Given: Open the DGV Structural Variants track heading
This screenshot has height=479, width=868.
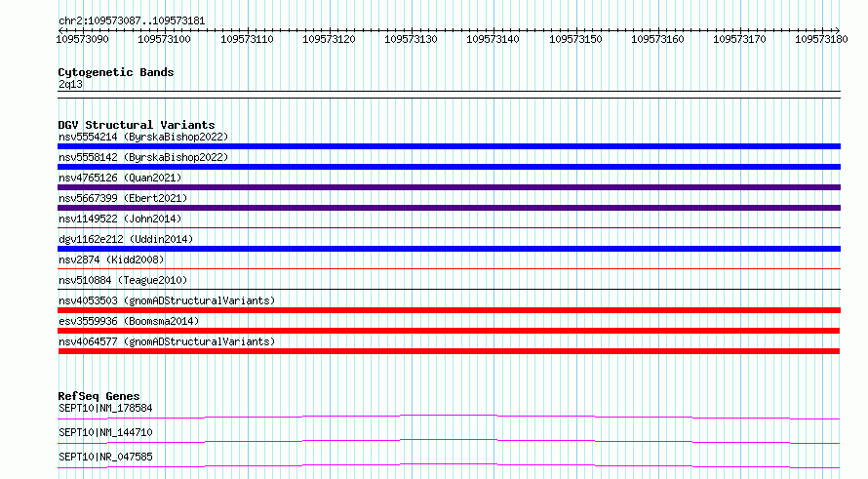Looking at the screenshot, I should coord(137,125).
